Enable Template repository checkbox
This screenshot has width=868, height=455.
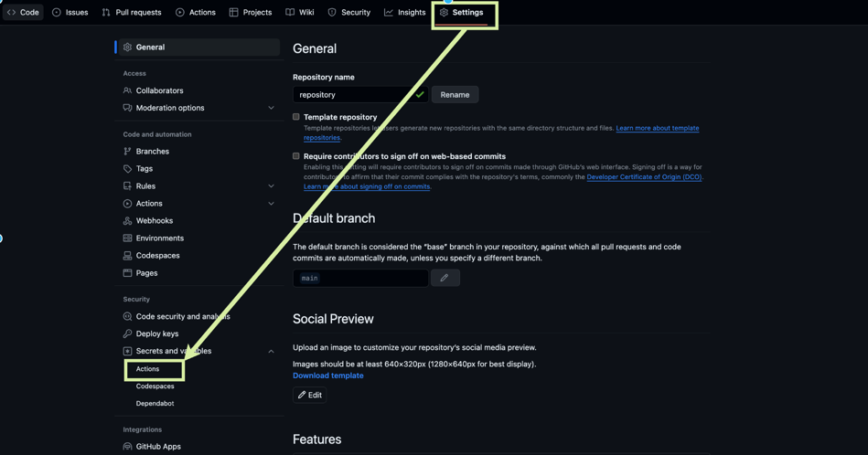coord(296,117)
